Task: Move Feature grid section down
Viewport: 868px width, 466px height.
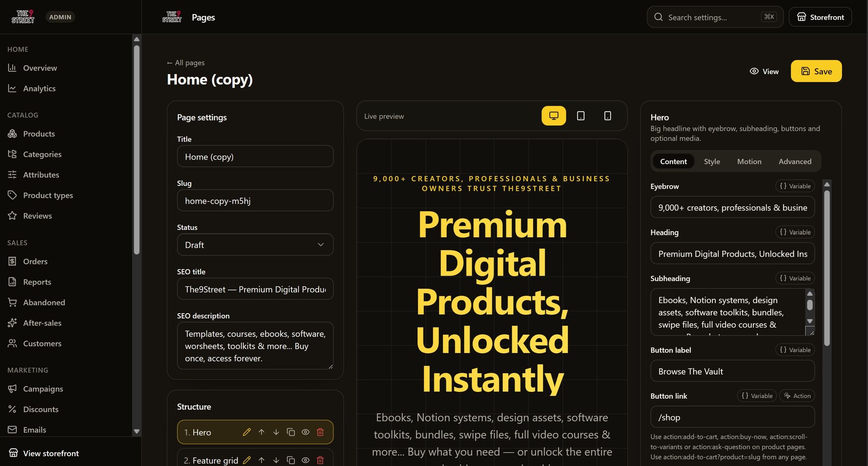Action: point(276,460)
